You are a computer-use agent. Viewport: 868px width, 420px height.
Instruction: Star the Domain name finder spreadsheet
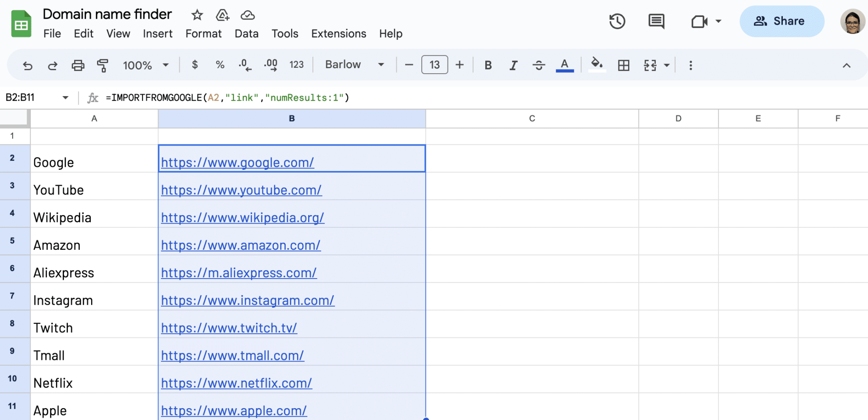click(197, 14)
